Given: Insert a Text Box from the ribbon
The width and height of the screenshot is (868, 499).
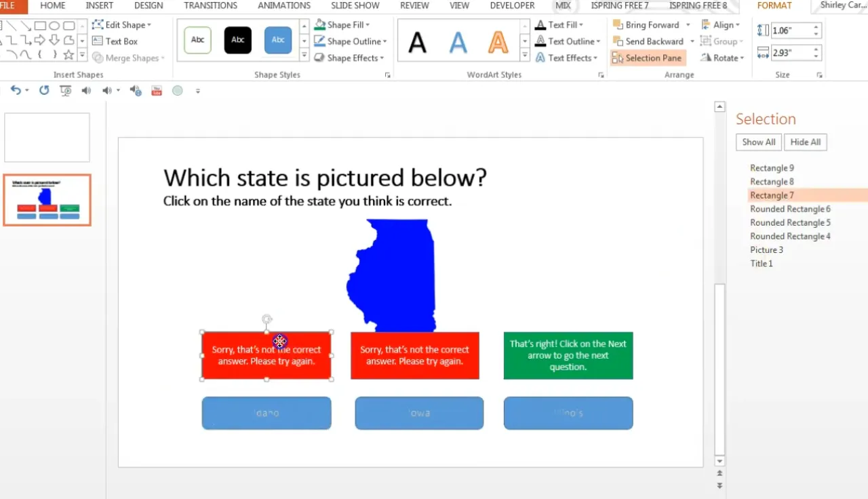Looking at the screenshot, I should 115,41.
